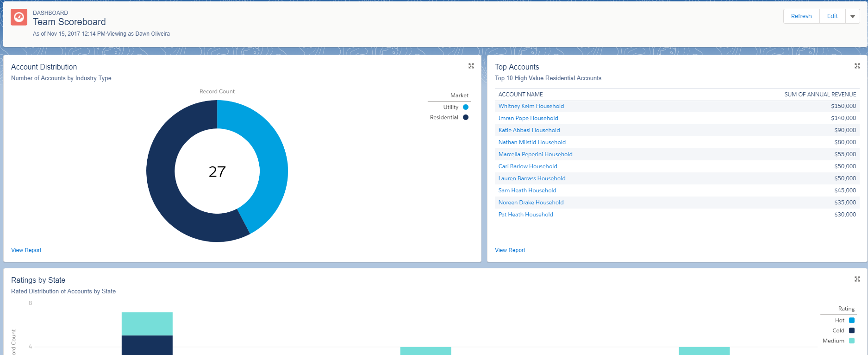Viewport: 868px width, 355px height.
Task: Expand the Top Accounts table to full view
Action: pos(857,66)
